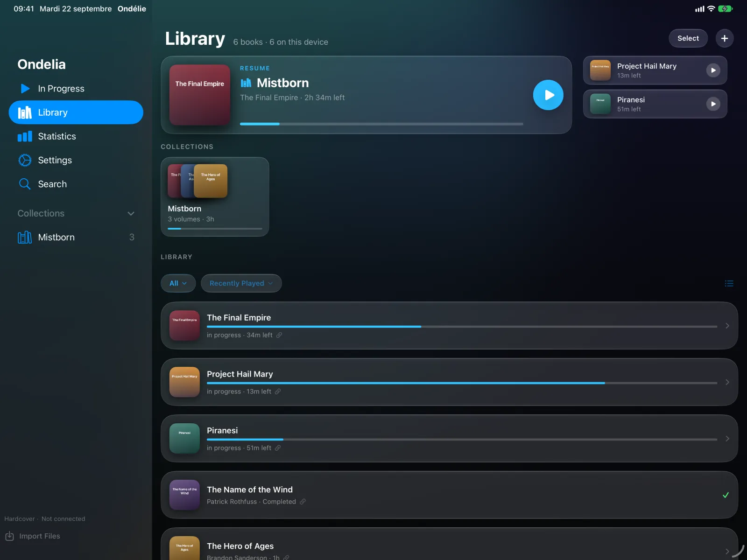Click the Mistborn books icon in sidebar

[25, 237]
